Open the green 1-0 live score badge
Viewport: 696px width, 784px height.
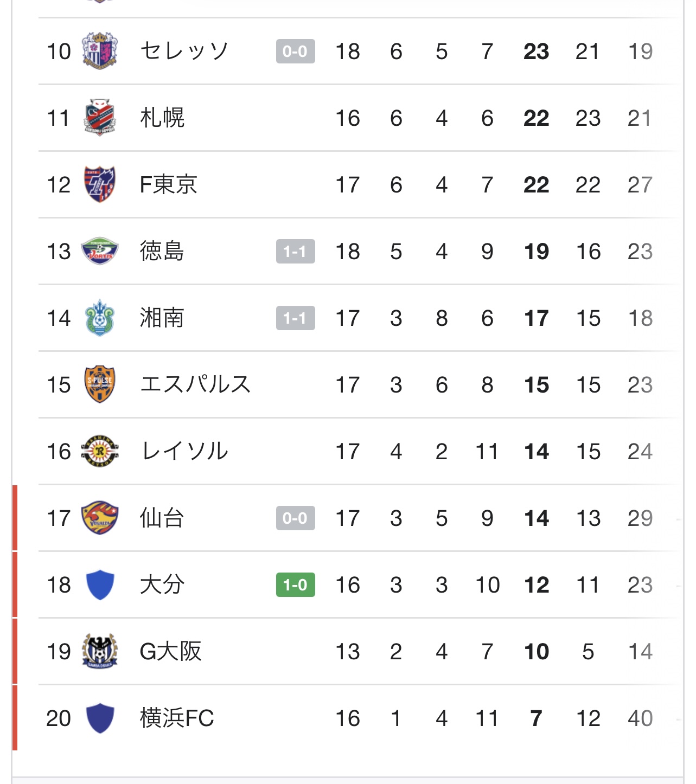coord(295,584)
